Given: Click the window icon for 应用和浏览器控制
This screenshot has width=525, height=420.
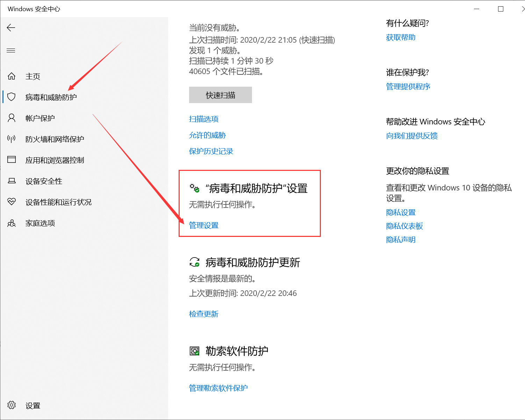Looking at the screenshot, I should (x=12, y=160).
